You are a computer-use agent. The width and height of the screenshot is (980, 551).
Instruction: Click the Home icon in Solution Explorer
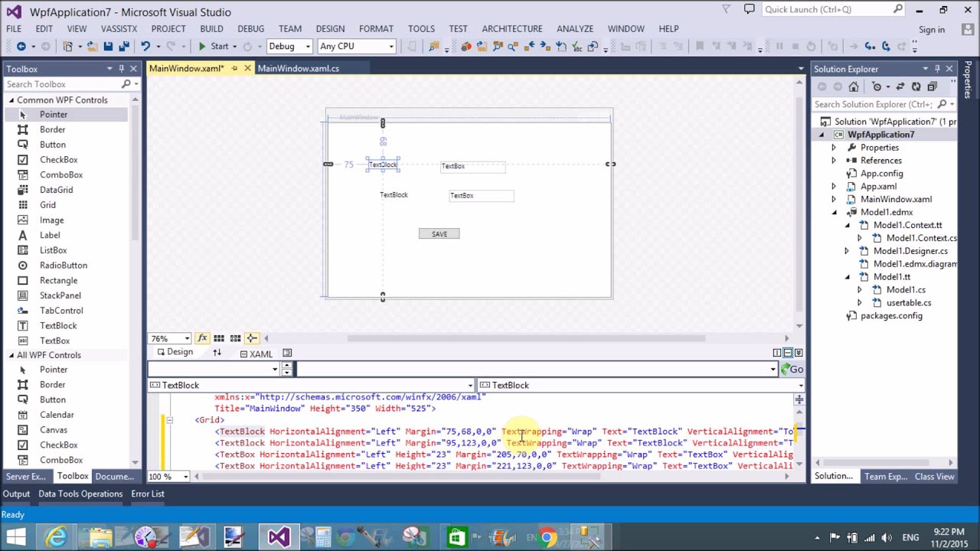(x=854, y=86)
